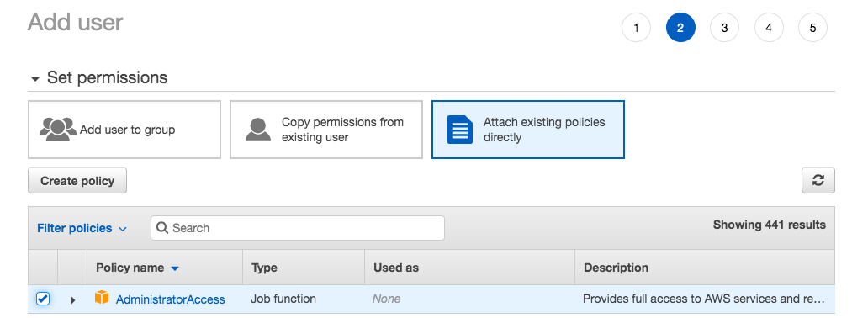The image size is (868, 318).
Task: Click the group people icon
Action: pyautogui.click(x=58, y=130)
